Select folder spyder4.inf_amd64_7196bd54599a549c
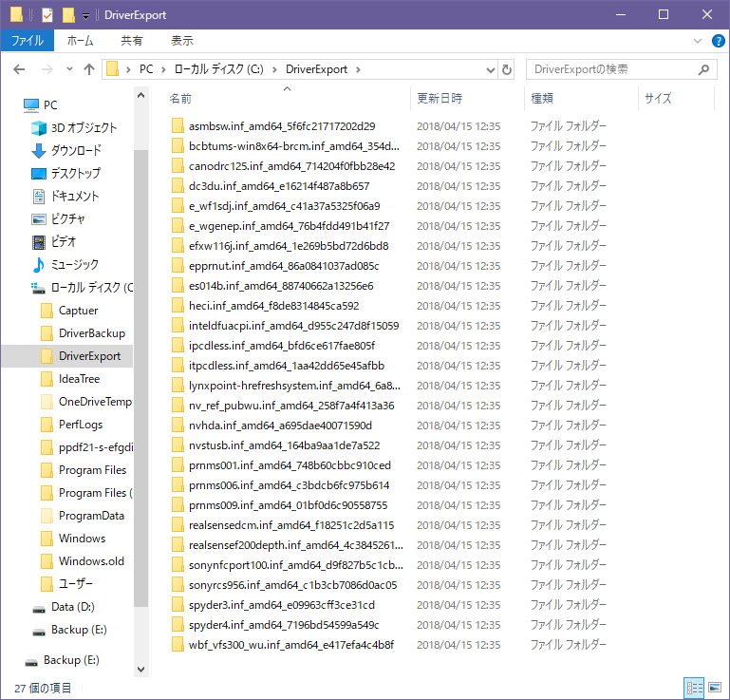The width and height of the screenshot is (730, 700). (x=284, y=626)
